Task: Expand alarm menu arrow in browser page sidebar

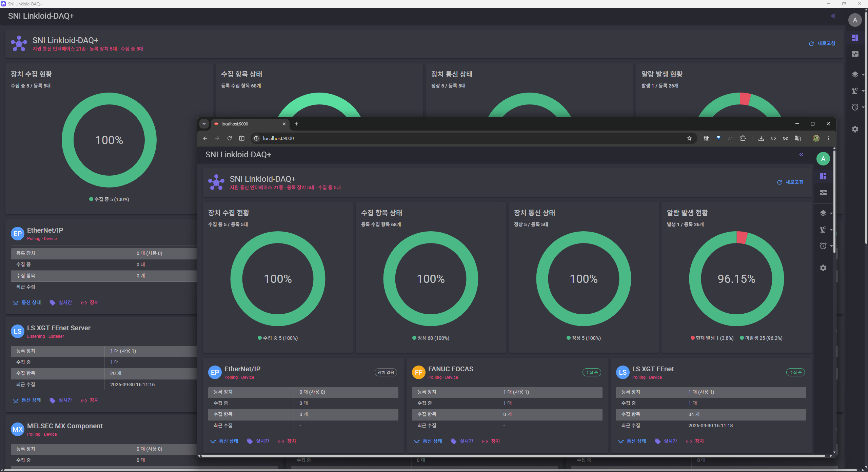Action: click(831, 246)
